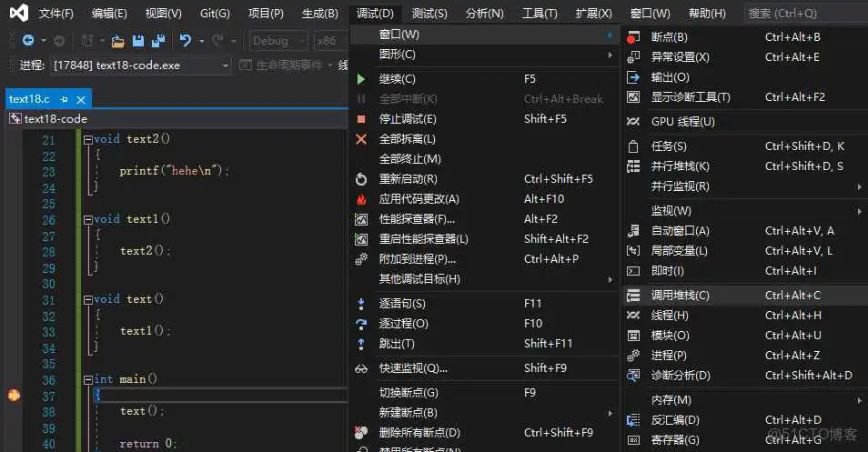This screenshot has height=452, width=868.
Task: Click the Show Diagnostic Tools icon
Action: (632, 97)
